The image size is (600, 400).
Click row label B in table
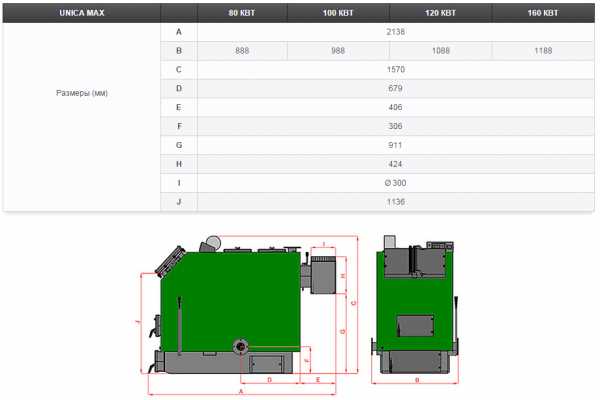tap(179, 51)
